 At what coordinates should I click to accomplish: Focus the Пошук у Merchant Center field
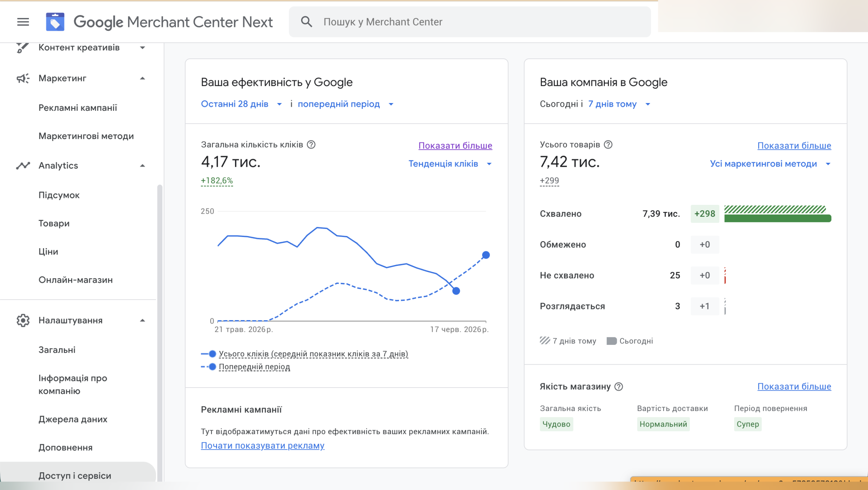pos(470,22)
